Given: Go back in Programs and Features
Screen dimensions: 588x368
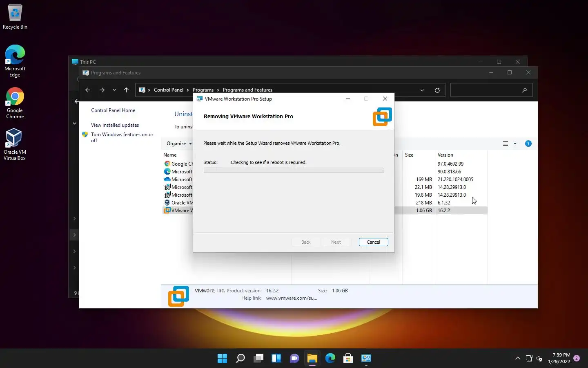Looking at the screenshot, I should (88, 90).
